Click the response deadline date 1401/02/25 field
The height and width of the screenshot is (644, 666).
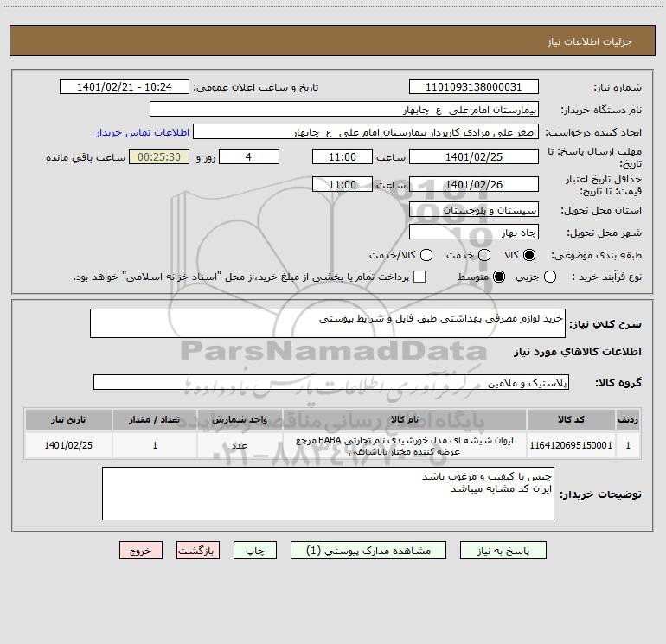(474, 156)
